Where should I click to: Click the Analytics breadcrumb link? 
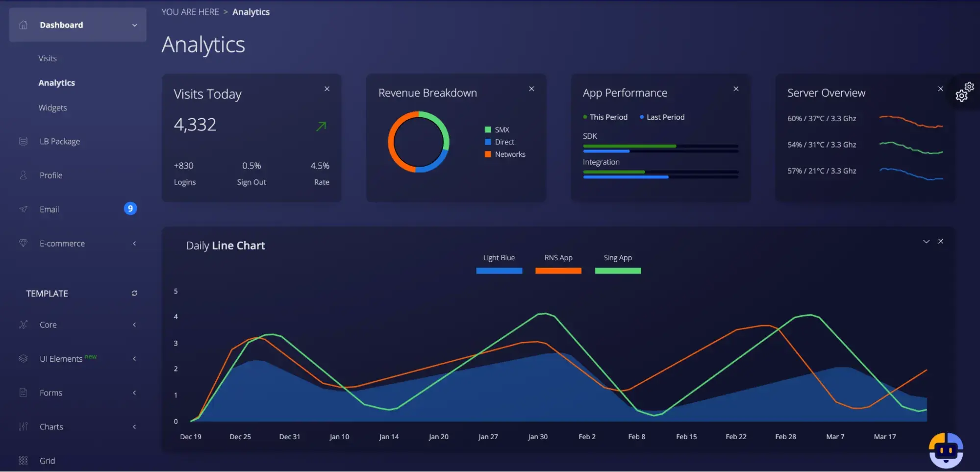coord(251,12)
